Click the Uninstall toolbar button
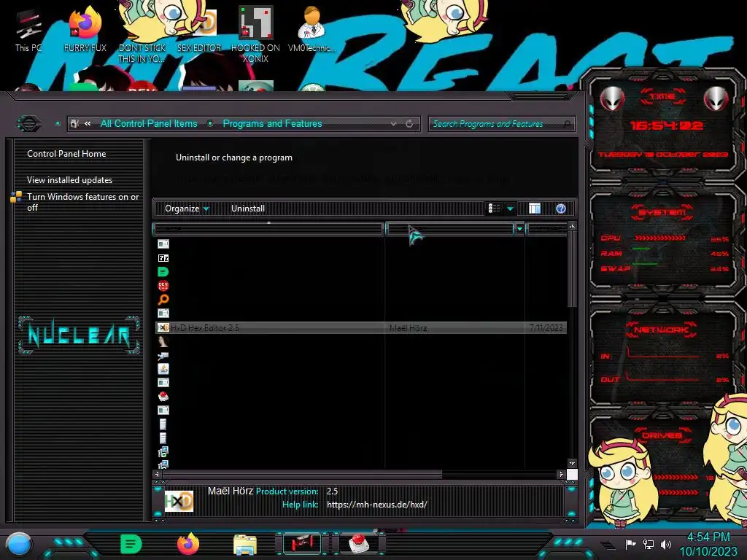747x560 pixels. 248,209
